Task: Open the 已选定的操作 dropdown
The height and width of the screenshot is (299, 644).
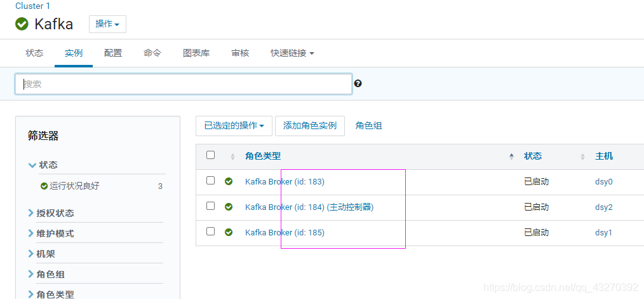Action: [x=234, y=126]
